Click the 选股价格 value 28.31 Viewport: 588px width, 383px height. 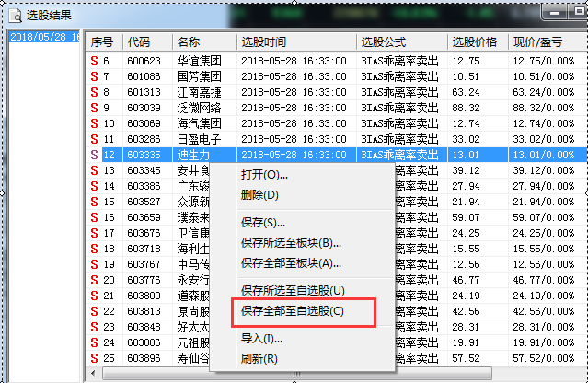[466, 327]
